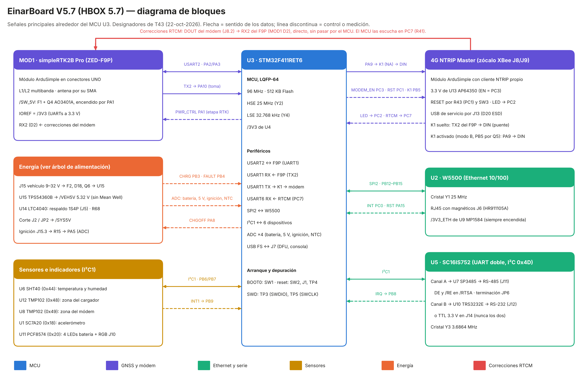Click the red Correcciones RTCM note text
This screenshot has height=382, width=588.
click(x=283, y=31)
